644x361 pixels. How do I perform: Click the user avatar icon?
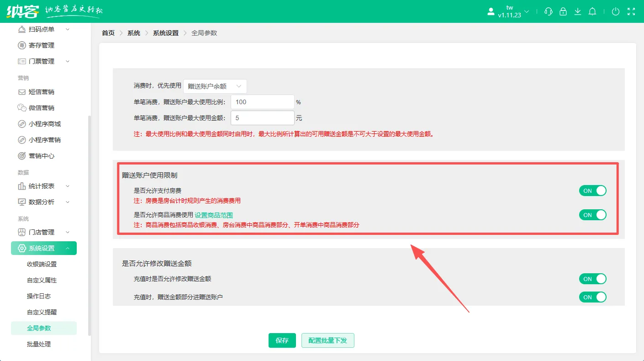point(491,11)
